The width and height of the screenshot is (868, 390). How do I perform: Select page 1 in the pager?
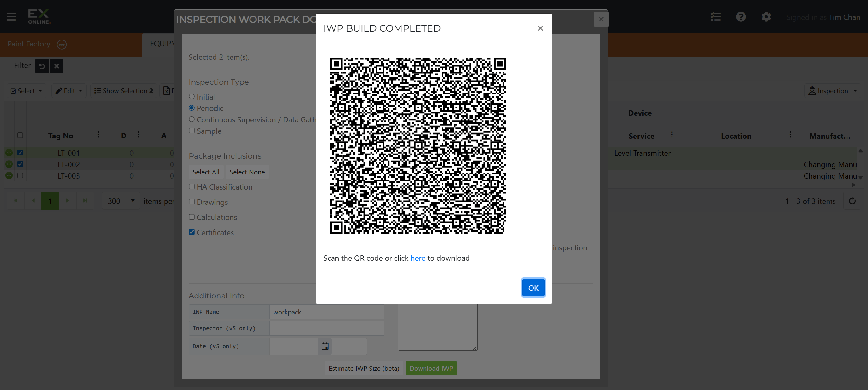(x=50, y=201)
